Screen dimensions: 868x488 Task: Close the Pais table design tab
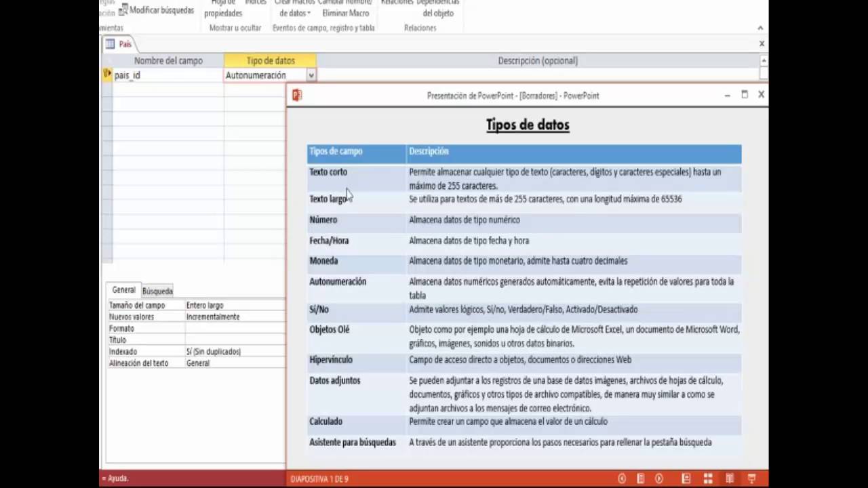click(762, 43)
